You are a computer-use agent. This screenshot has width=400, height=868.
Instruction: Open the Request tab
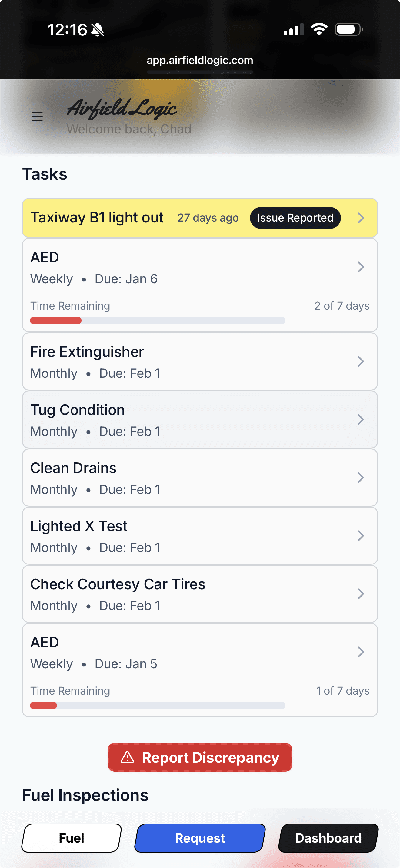[200, 838]
